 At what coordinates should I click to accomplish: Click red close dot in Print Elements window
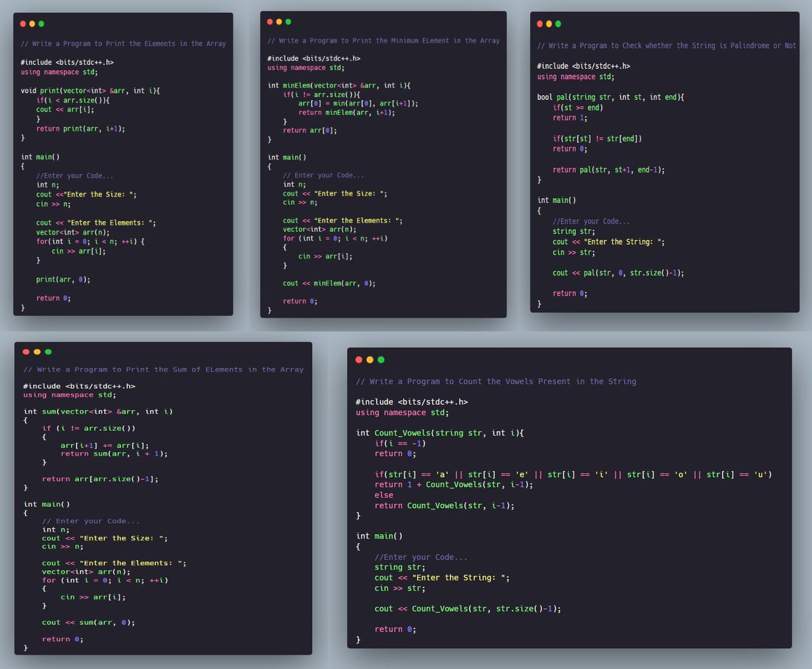click(x=22, y=24)
